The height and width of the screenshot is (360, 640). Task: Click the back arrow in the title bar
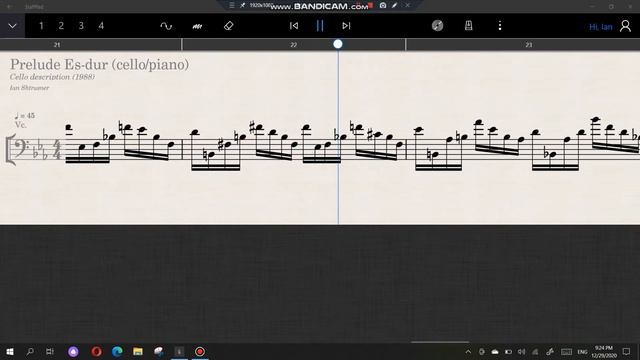[x=10, y=7]
